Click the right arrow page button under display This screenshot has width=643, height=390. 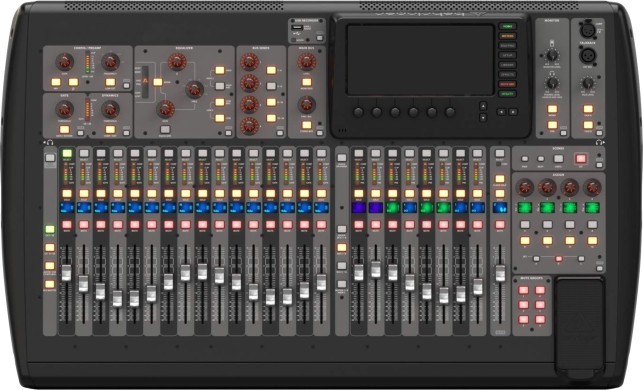pos(513,112)
